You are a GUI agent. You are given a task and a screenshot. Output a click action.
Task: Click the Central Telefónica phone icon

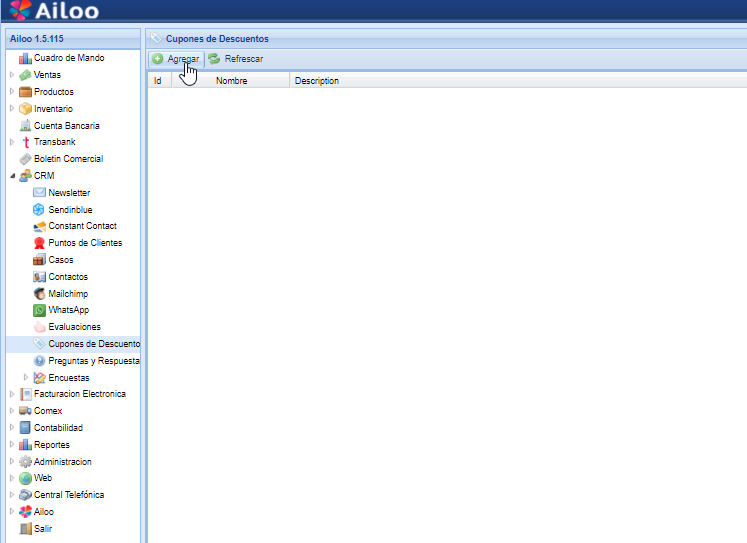click(x=25, y=495)
